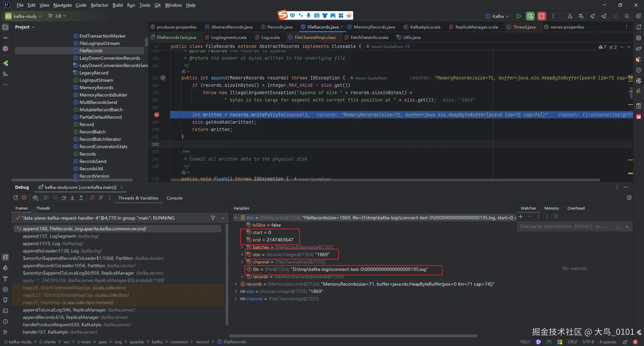
Task: Expand the 'size' AtomicInteger watch variable
Action: pyautogui.click(x=236, y=291)
